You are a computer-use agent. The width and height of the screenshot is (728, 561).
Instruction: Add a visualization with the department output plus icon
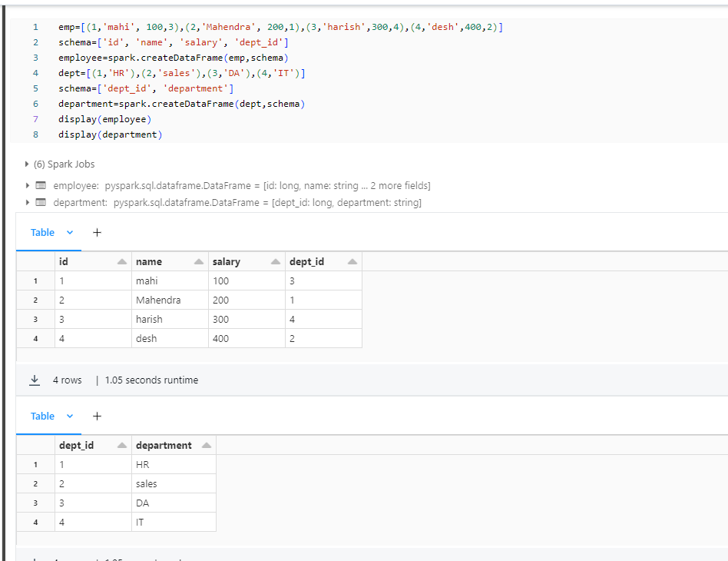click(97, 416)
